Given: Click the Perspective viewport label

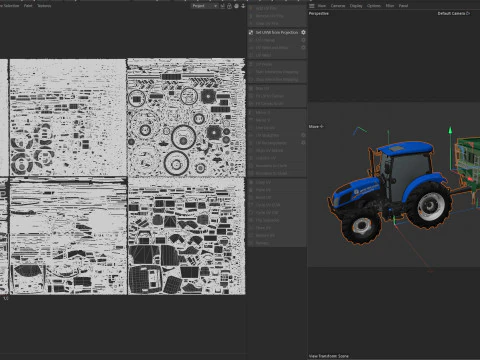Looking at the screenshot, I should tap(319, 14).
